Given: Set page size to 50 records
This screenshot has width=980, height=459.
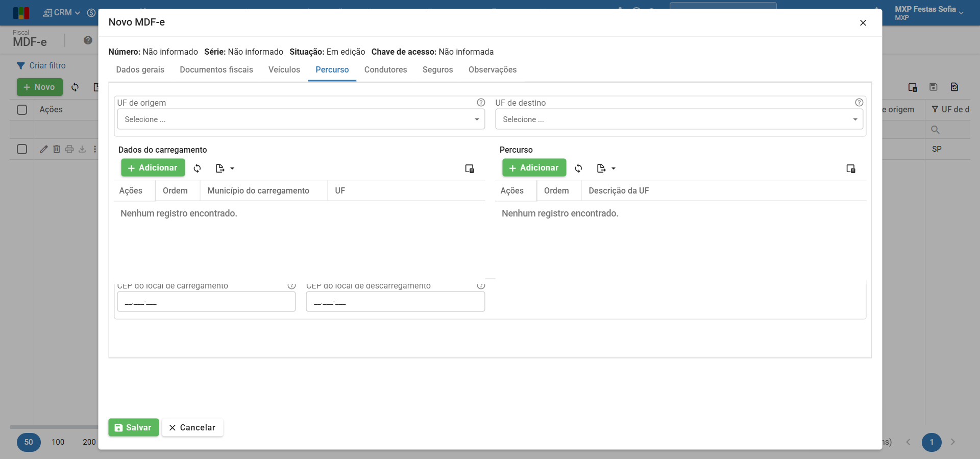Looking at the screenshot, I should coord(29,442).
